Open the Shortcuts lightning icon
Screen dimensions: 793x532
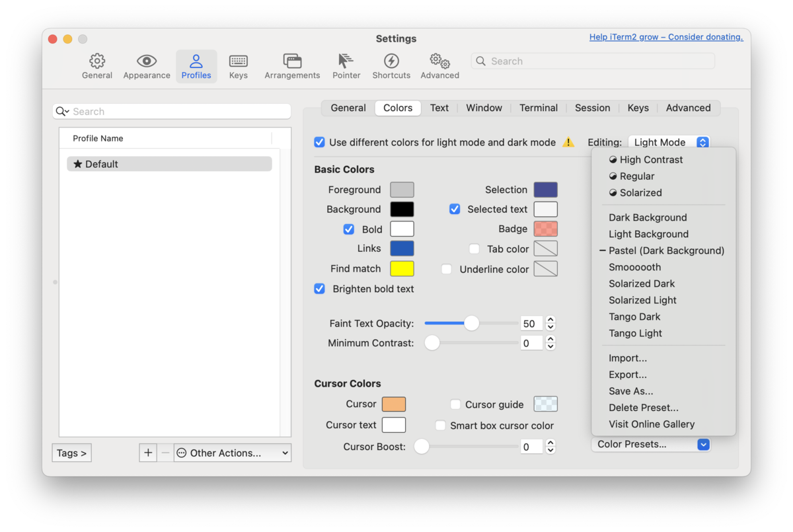[391, 61]
